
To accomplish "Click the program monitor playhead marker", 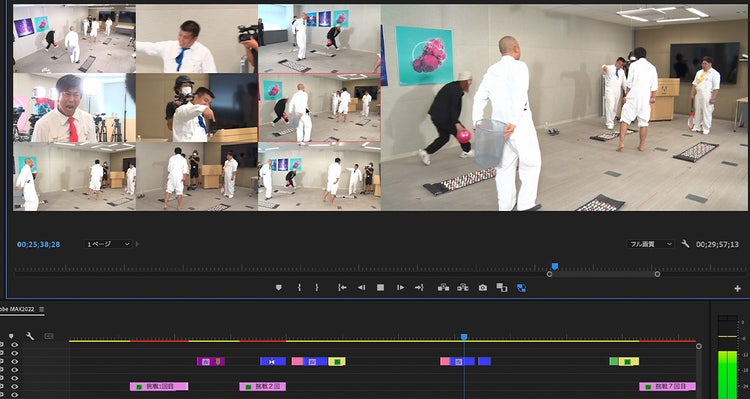I will [554, 266].
